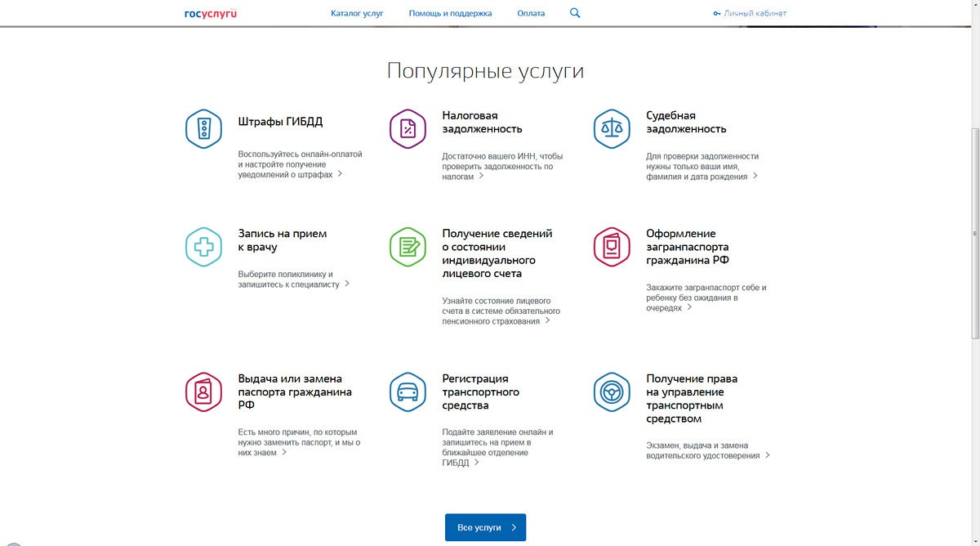
Task: Open the Каталог услуг menu
Action: tap(357, 12)
